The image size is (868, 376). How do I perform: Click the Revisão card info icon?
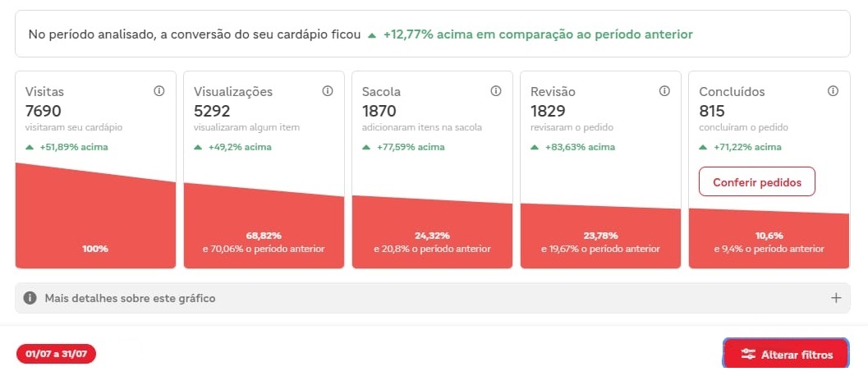pos(664,91)
